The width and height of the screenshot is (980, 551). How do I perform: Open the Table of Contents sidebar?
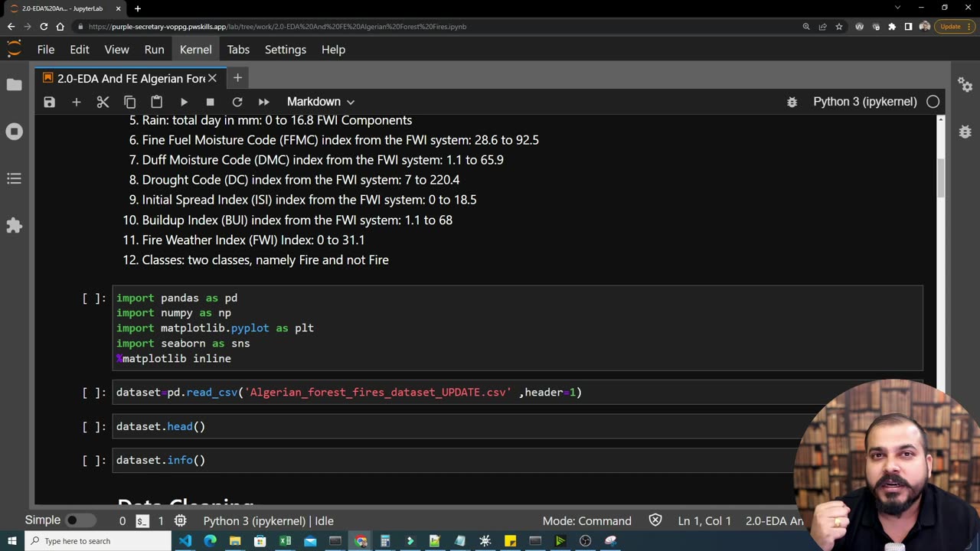pyautogui.click(x=14, y=178)
